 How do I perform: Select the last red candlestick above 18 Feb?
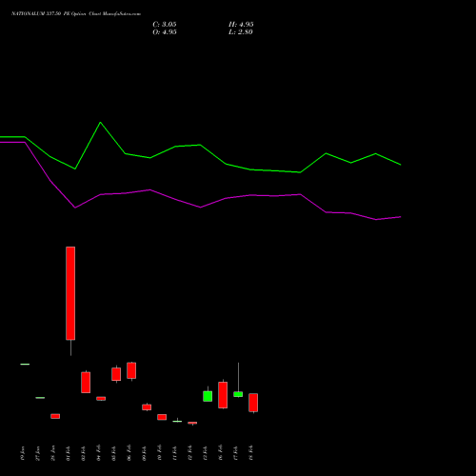coord(253,403)
